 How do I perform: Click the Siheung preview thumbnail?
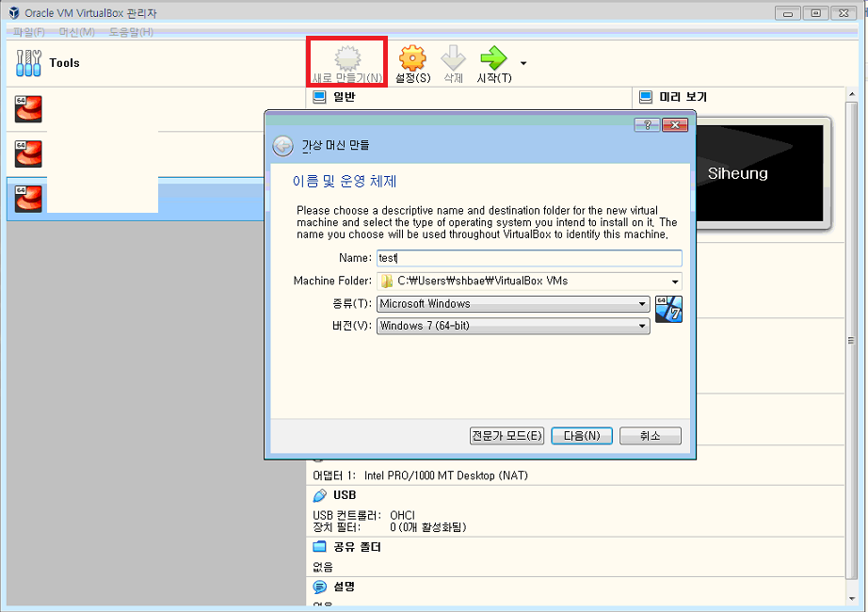[759, 173]
